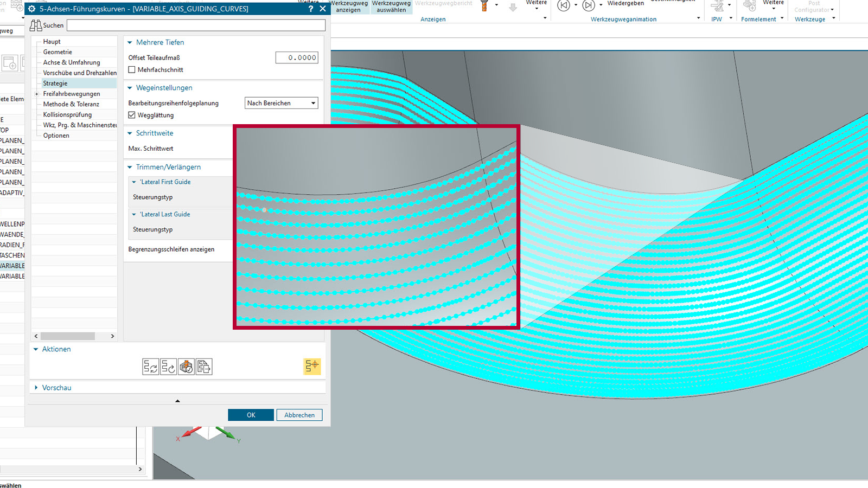Click the Generate toolpath icon under Aktionen
Image resolution: width=868 pixels, height=488 pixels.
pos(150,367)
